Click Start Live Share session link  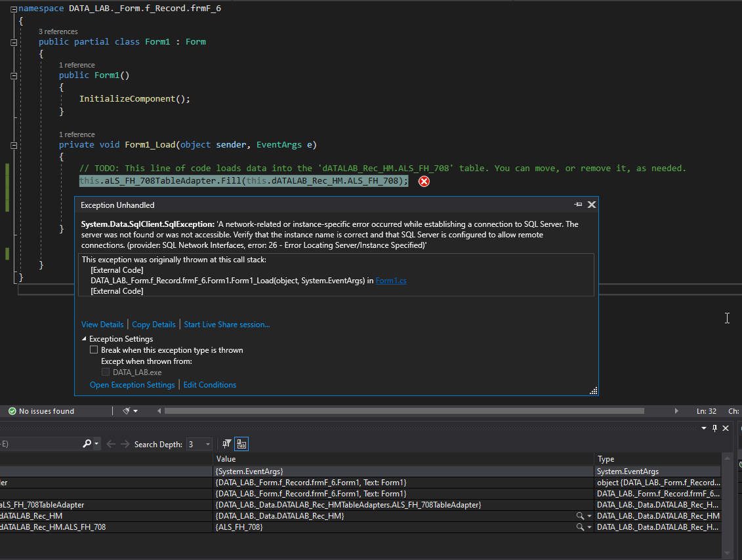click(227, 325)
